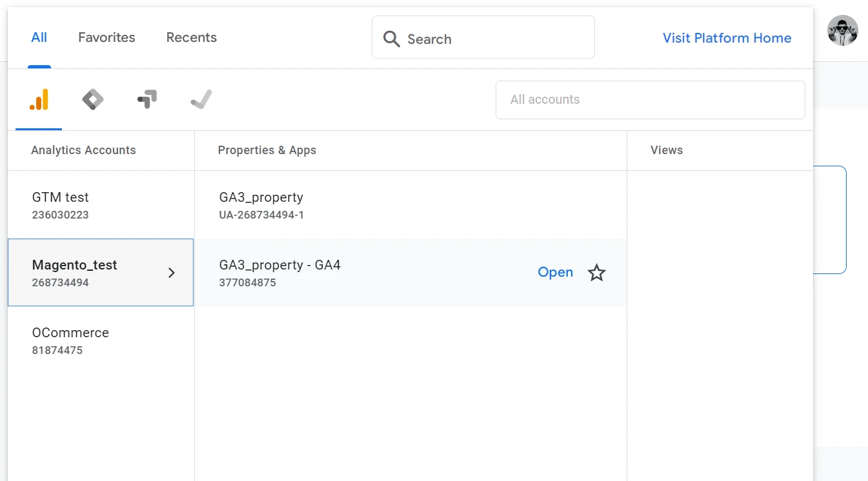Viewport: 868px width, 481px height.
Task: Open the Recents tab
Action: 191,37
